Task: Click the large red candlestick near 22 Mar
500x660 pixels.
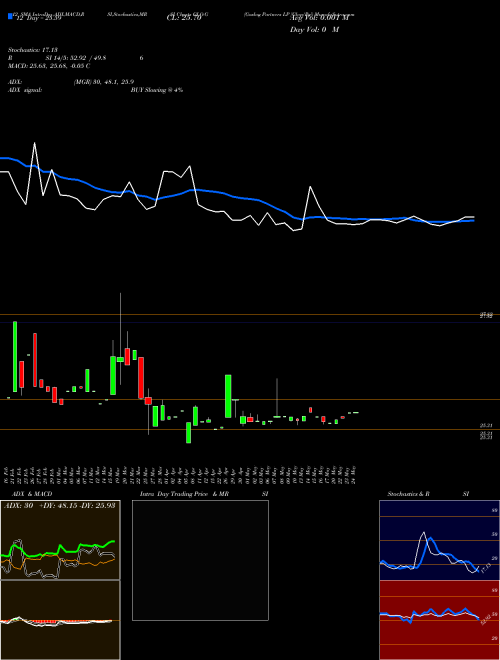Action: coord(141,378)
